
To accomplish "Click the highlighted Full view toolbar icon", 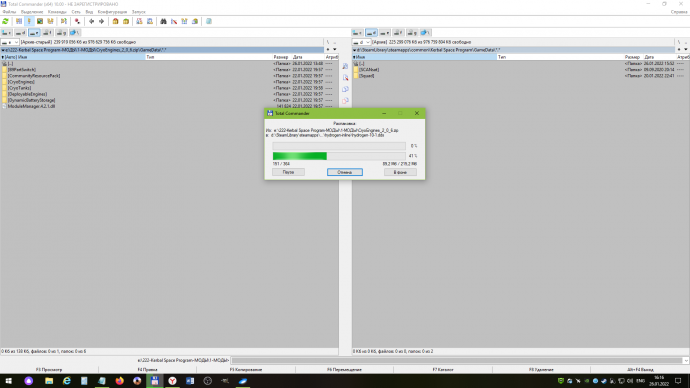I will (x=29, y=21).
